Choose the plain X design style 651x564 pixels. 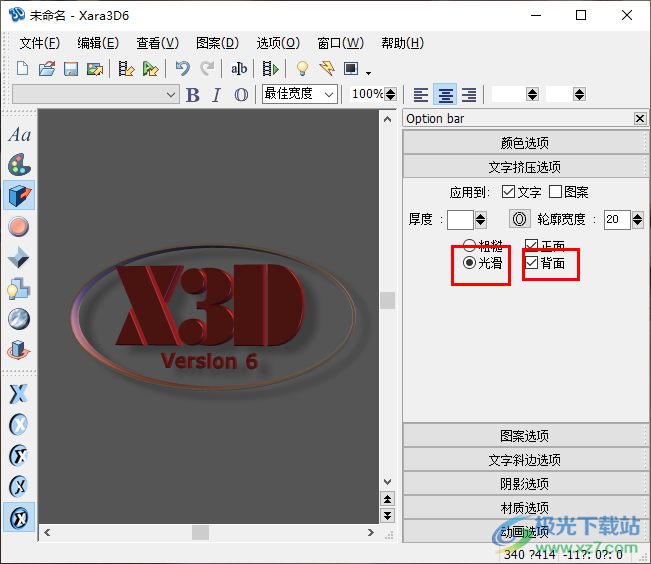click(19, 394)
